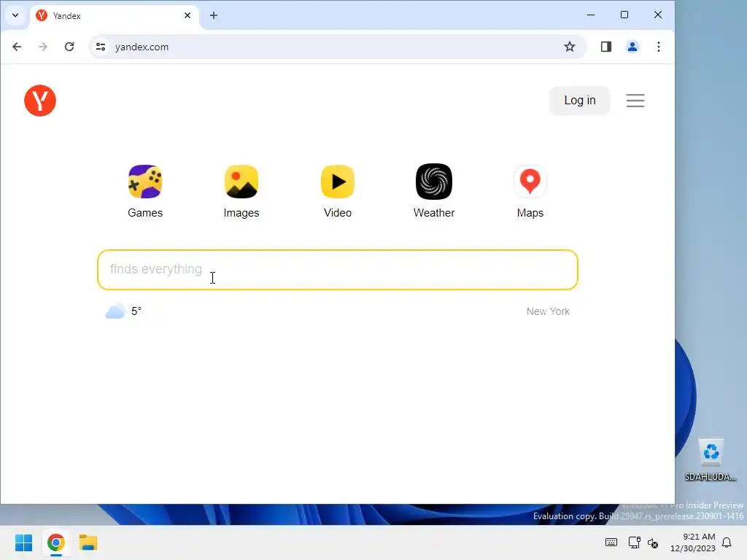Click the Log in button
Screen dimensions: 747x560
coord(580,101)
